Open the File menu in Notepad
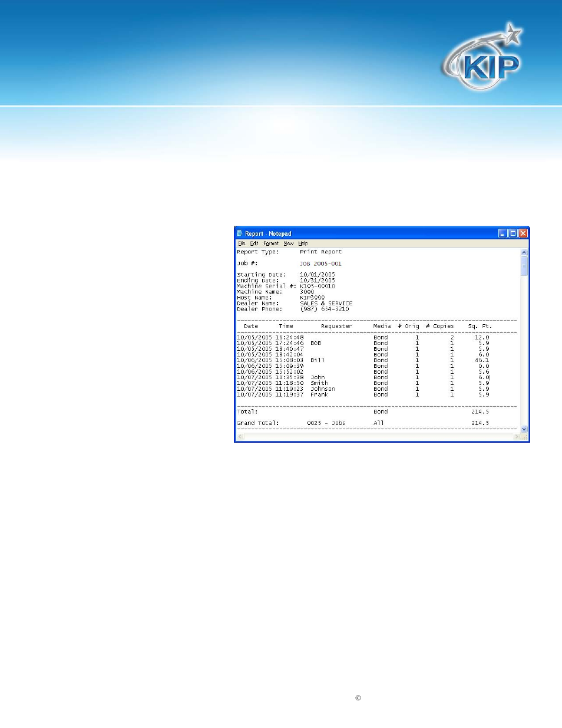 [x=242, y=243]
